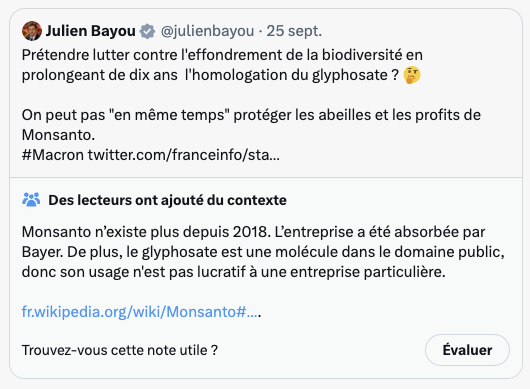Image resolution: width=530 pixels, height=389 pixels.
Task: Click the note line 'donc son usage n'est pas lucratif'
Action: point(234,272)
